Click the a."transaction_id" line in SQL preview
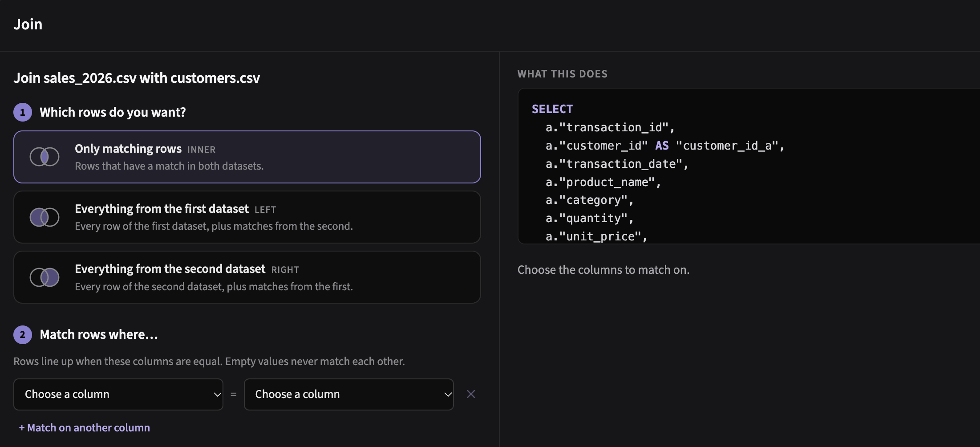Image resolution: width=980 pixels, height=447 pixels. (610, 128)
